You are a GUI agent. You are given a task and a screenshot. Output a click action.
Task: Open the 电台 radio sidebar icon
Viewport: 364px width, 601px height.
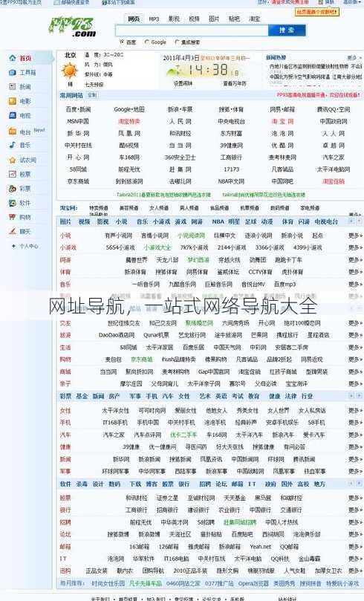(13, 131)
